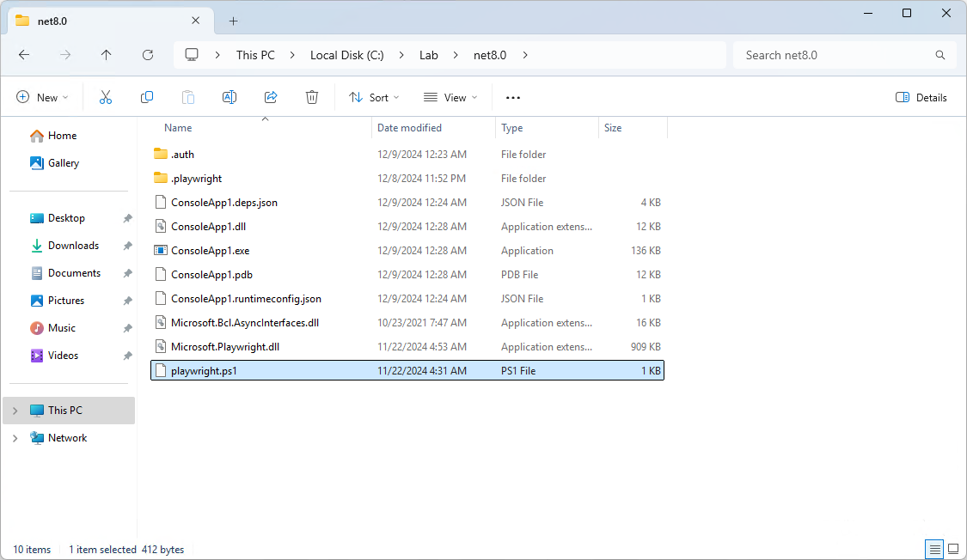
Task: Click the Cut scissors icon
Action: (x=106, y=97)
